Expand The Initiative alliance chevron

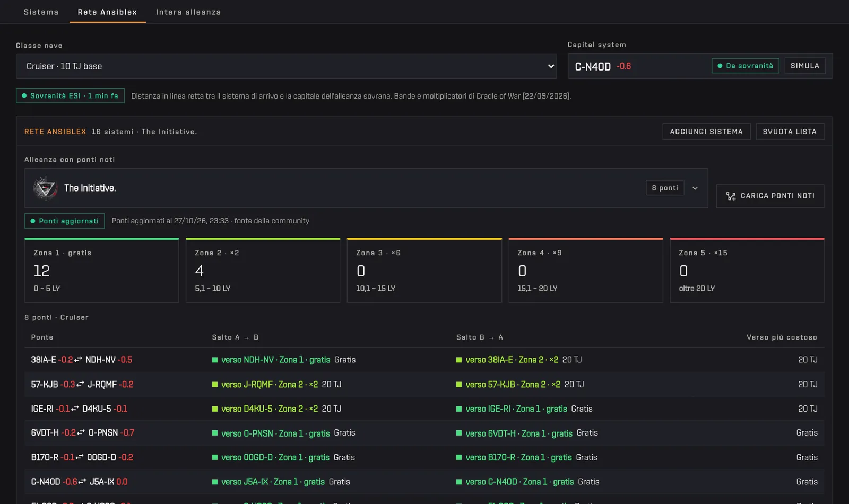click(695, 188)
